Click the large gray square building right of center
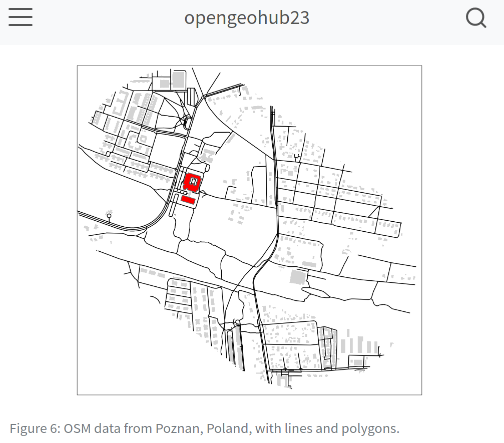Screen dimensions: 504x443 (298, 277)
